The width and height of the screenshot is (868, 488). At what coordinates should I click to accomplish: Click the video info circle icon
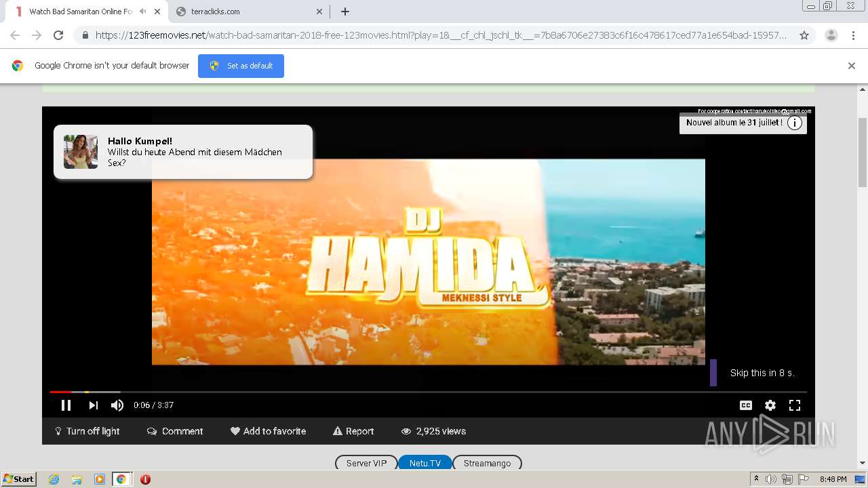795,123
